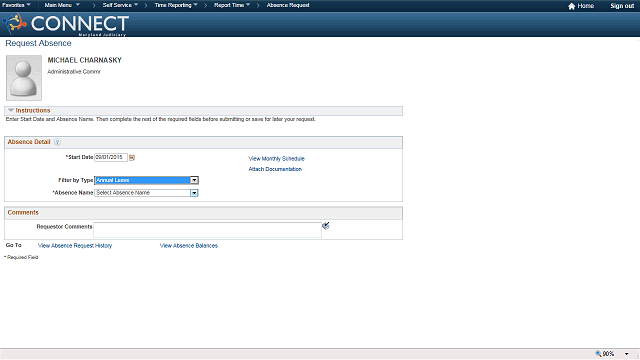
Task: Click the CONNECT Maryland Judiciary logo
Action: coord(66,24)
